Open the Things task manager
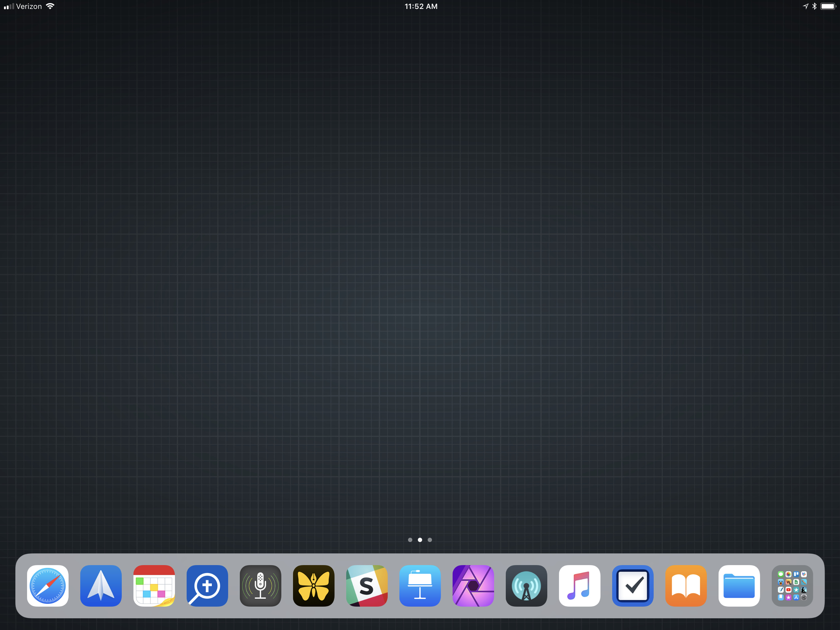Image resolution: width=840 pixels, height=630 pixels. click(633, 585)
